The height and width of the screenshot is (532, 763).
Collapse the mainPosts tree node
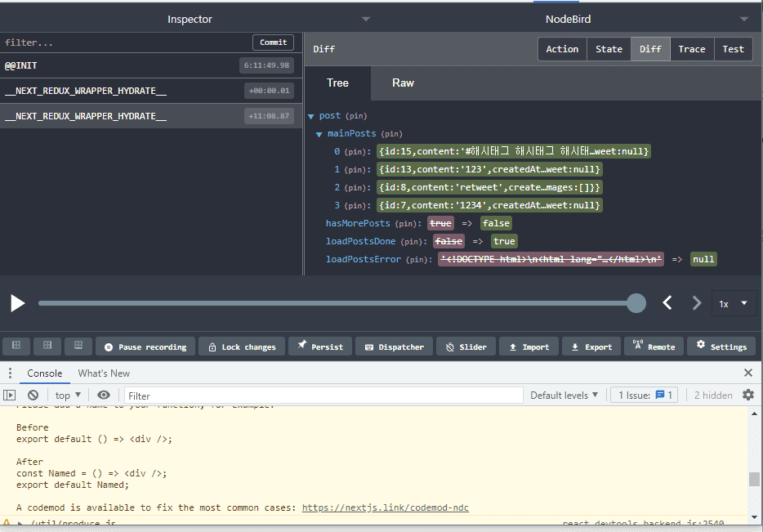tap(320, 134)
